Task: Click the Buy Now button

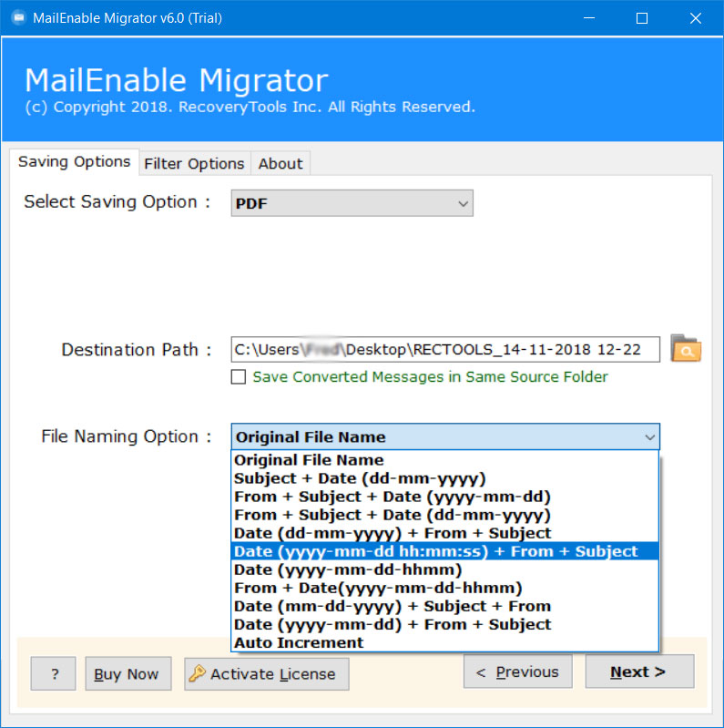Action: coord(128,673)
